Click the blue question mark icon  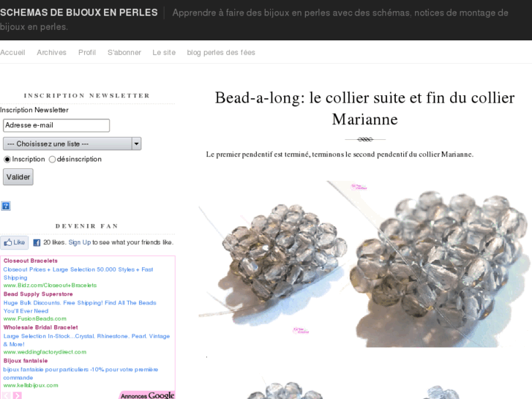coord(6,206)
